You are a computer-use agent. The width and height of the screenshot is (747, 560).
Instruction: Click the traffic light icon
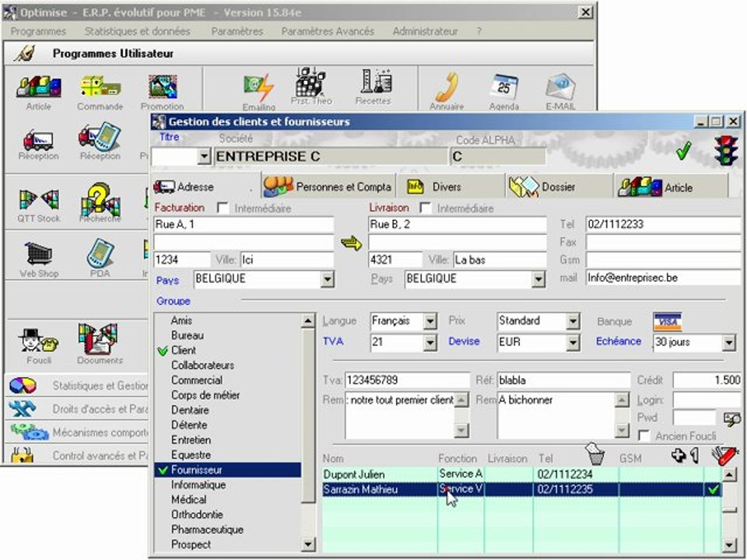point(725,150)
